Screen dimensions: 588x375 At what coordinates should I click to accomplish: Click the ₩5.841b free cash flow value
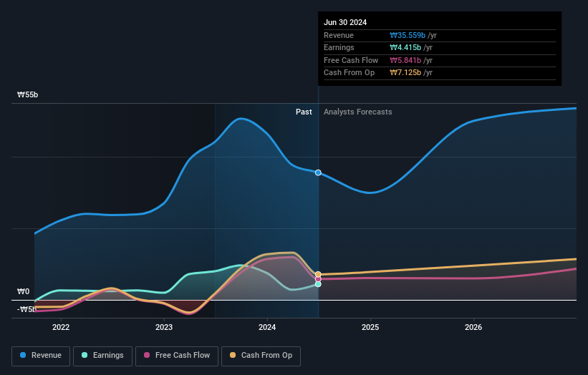pyautogui.click(x=405, y=60)
